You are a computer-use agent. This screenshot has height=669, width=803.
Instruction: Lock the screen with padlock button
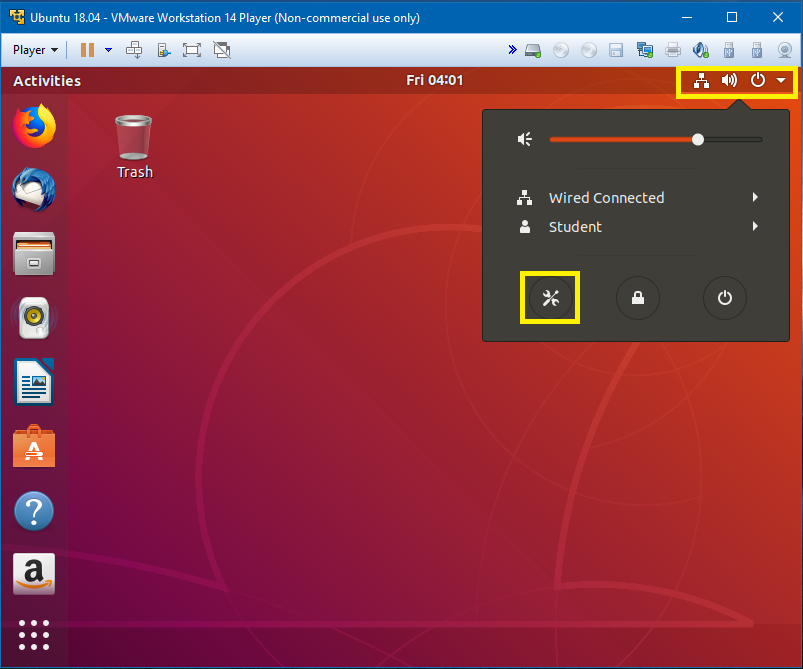click(x=638, y=298)
